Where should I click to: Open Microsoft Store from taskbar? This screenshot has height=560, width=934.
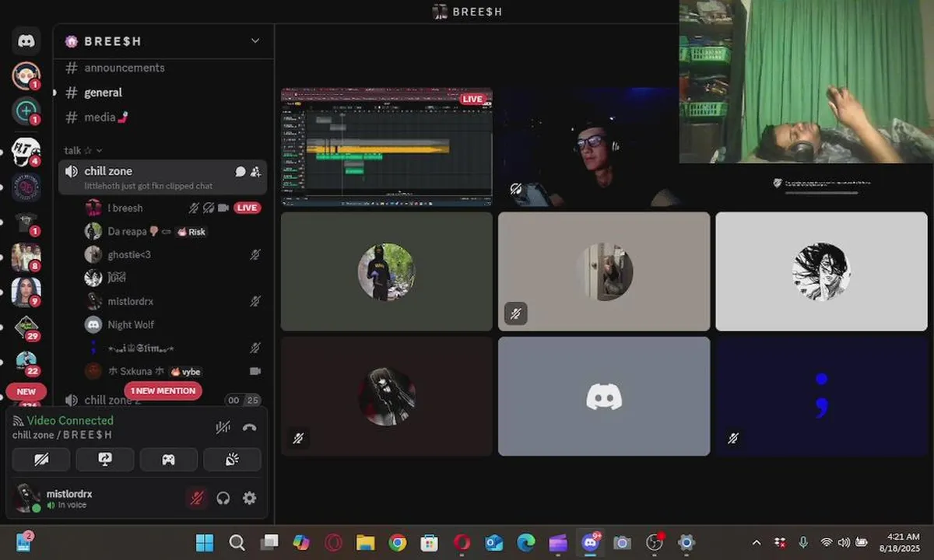point(430,542)
